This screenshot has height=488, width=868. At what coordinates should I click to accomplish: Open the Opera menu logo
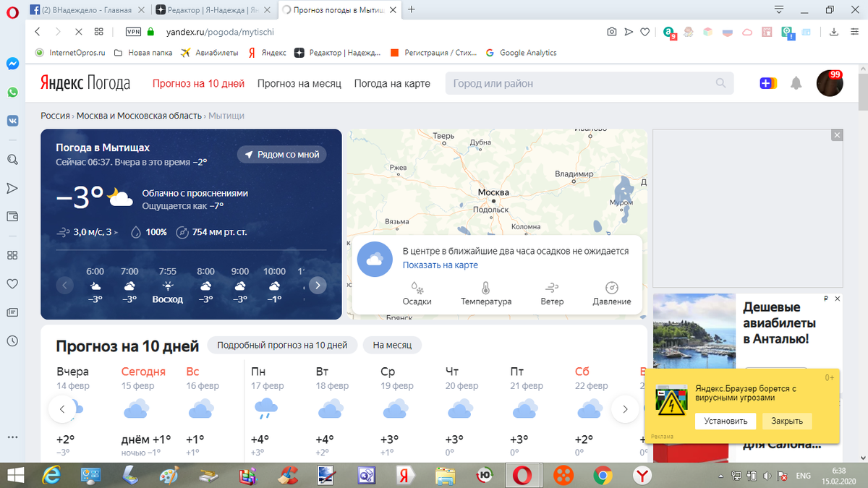pos(12,10)
